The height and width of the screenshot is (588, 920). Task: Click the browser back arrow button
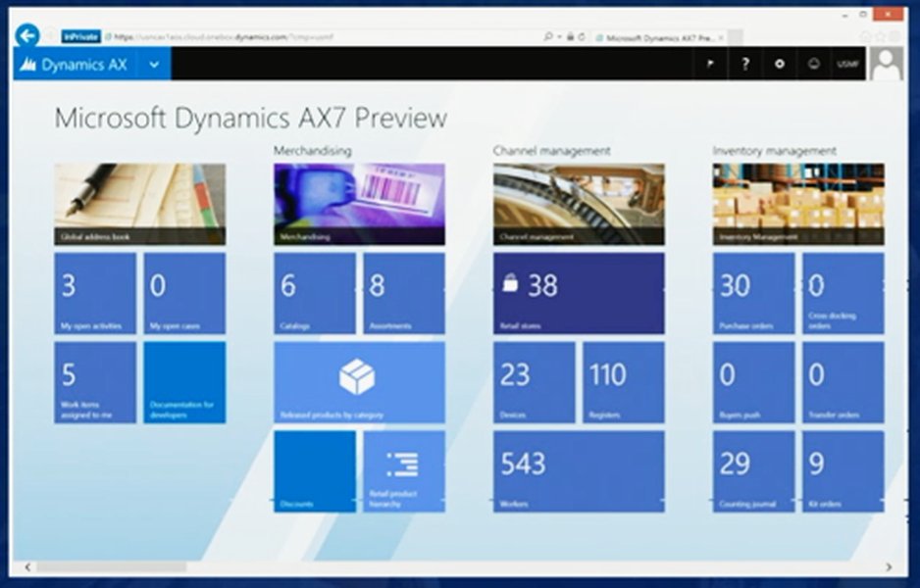tap(27, 35)
